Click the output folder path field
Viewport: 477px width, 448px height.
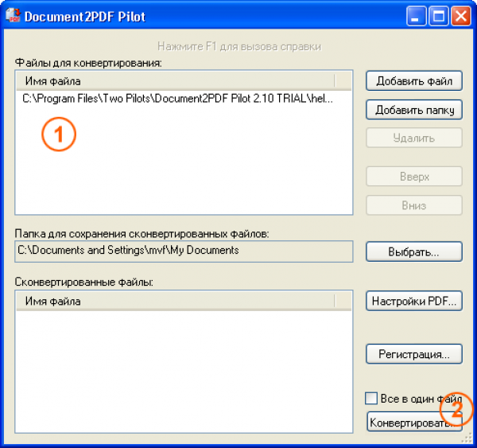[184, 251]
